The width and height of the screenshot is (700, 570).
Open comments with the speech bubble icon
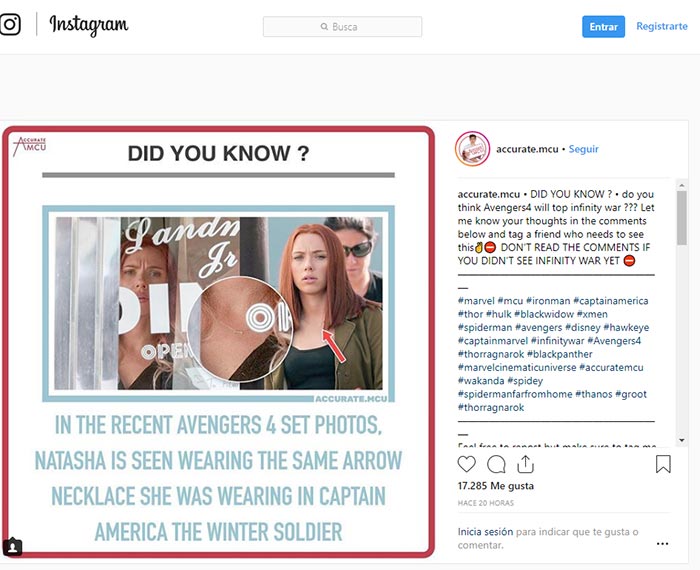point(496,464)
